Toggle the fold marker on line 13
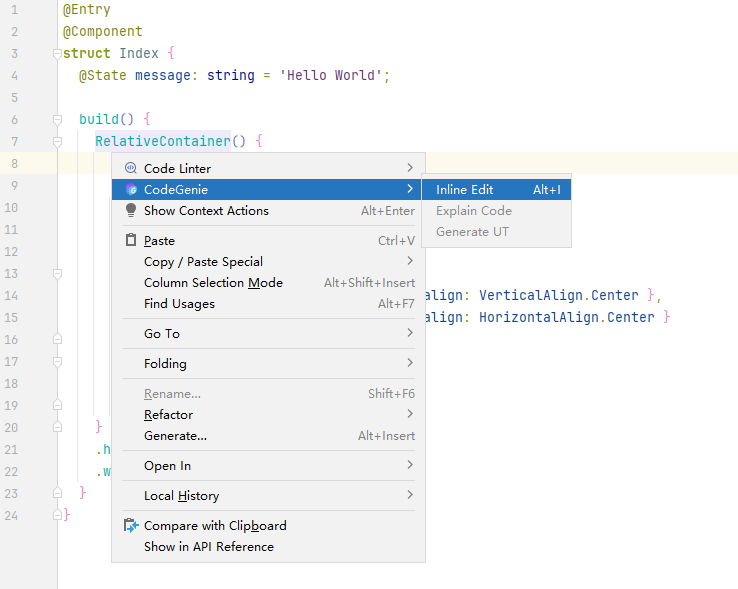This screenshot has width=738, height=589. click(x=59, y=273)
